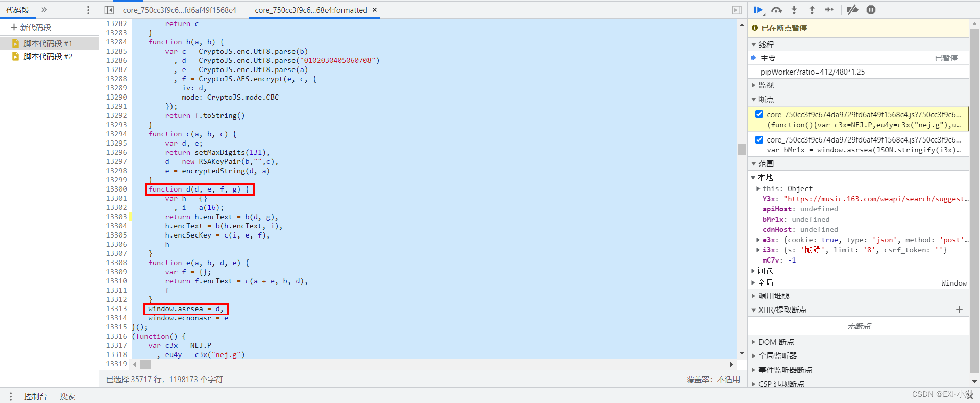Screen dimensions: 980x403
Task: Click the 已在断点暂停 paused banner
Action: coord(859,28)
